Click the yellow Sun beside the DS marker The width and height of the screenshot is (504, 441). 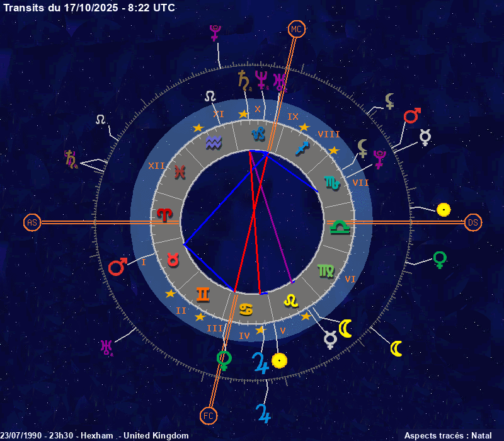pos(444,209)
